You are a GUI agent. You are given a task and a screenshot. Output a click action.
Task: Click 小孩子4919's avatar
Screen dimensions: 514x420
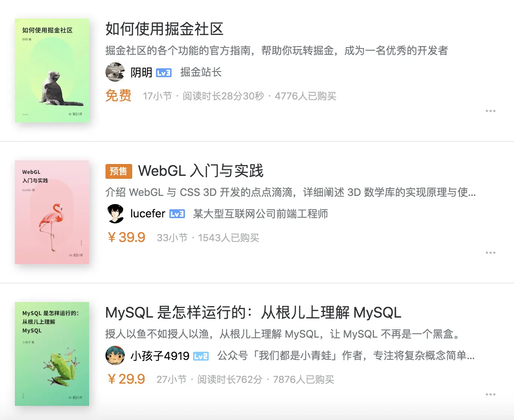coord(115,355)
